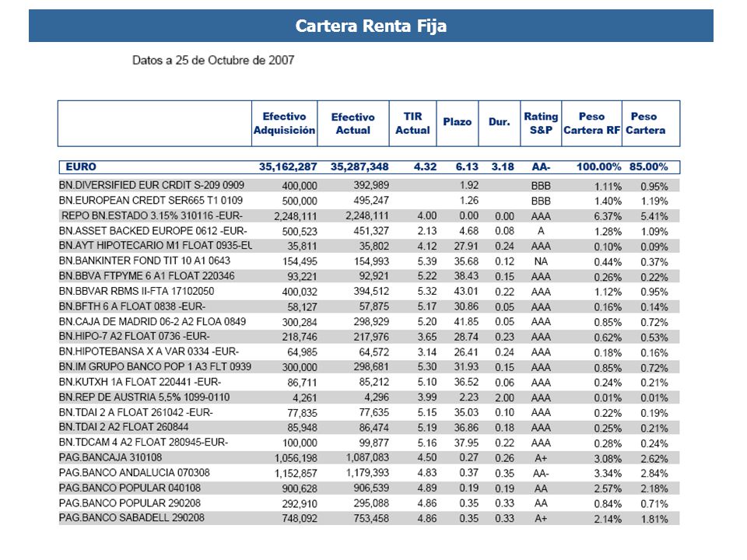Click the REPO BN.ESTADO acquisition value 2,248,111

(x=296, y=216)
